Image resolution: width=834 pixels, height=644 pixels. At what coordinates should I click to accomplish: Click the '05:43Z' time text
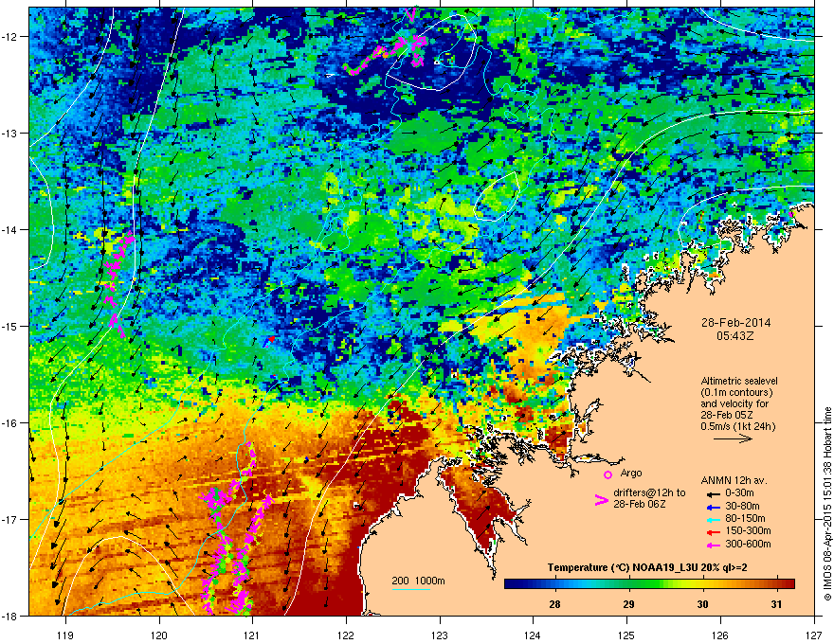coord(735,336)
